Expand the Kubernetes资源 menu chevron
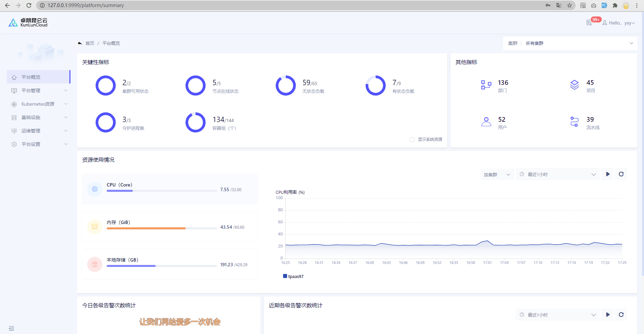644x334 pixels. 66,104
